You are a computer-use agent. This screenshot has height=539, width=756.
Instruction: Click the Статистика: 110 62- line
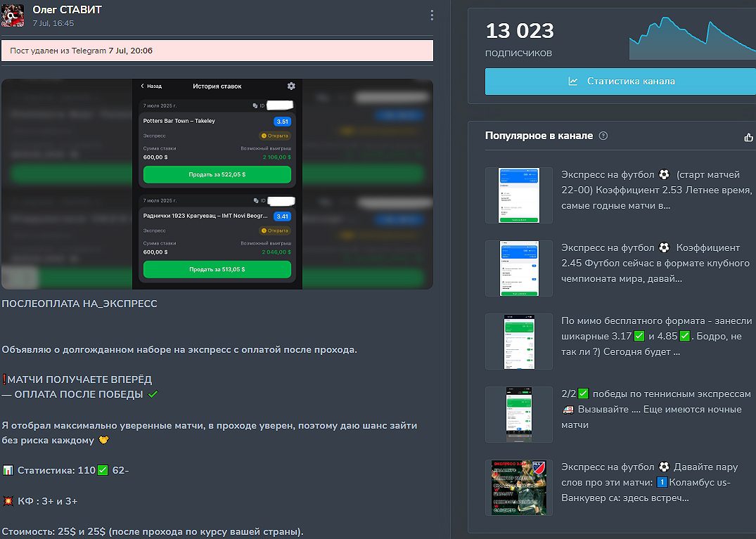click(65, 470)
